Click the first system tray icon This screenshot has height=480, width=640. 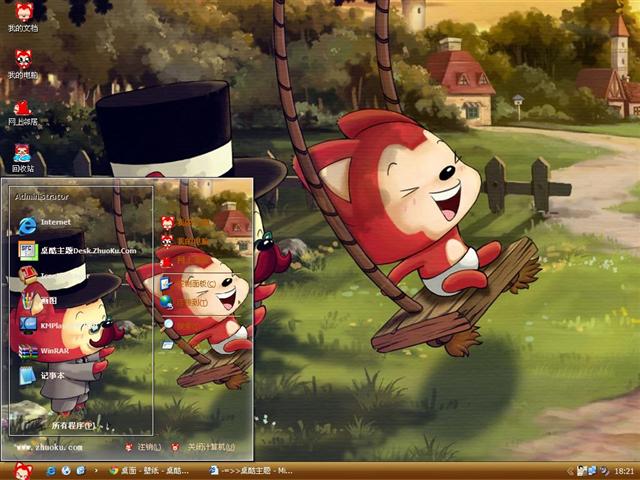click(x=581, y=471)
